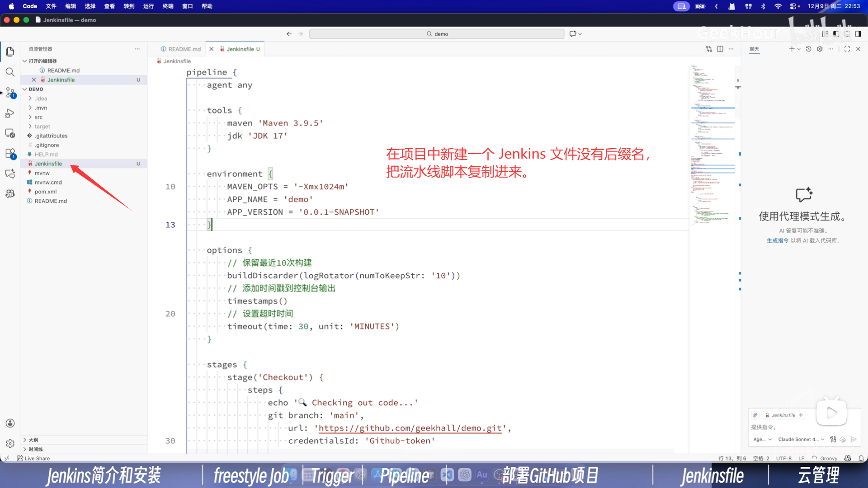Open the Run and Debug view
Image resolution: width=868 pixels, height=488 pixels.
[x=10, y=113]
